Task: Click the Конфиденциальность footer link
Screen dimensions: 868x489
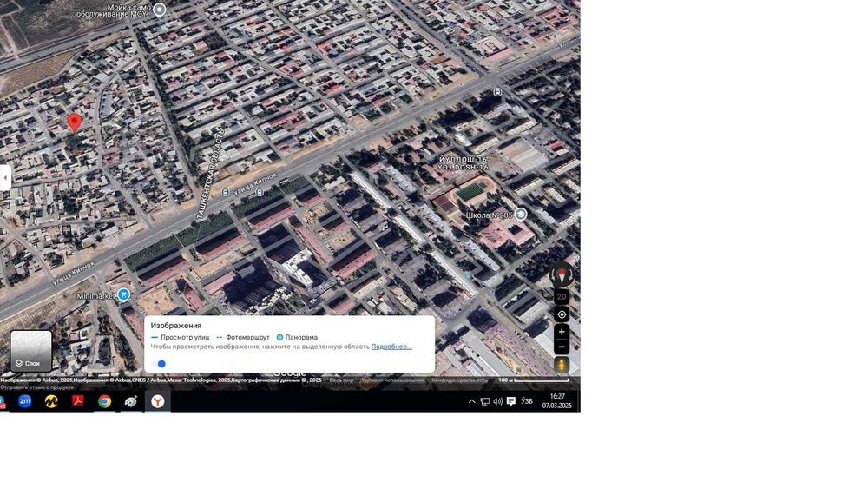Action: [x=459, y=380]
